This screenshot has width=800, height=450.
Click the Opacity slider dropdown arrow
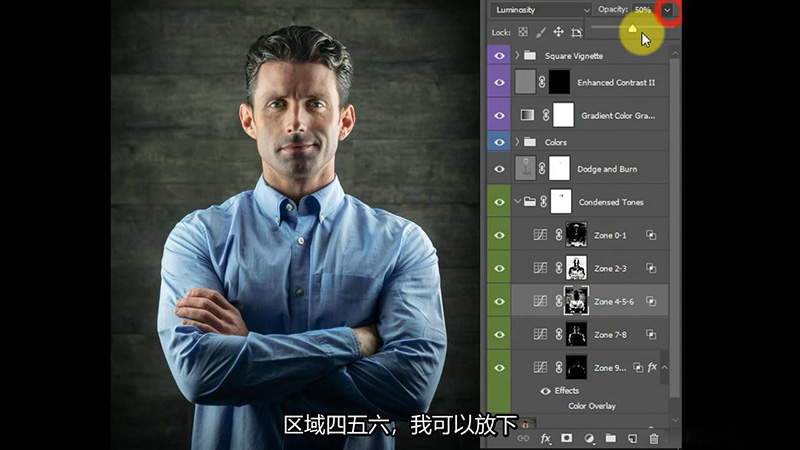(x=667, y=10)
